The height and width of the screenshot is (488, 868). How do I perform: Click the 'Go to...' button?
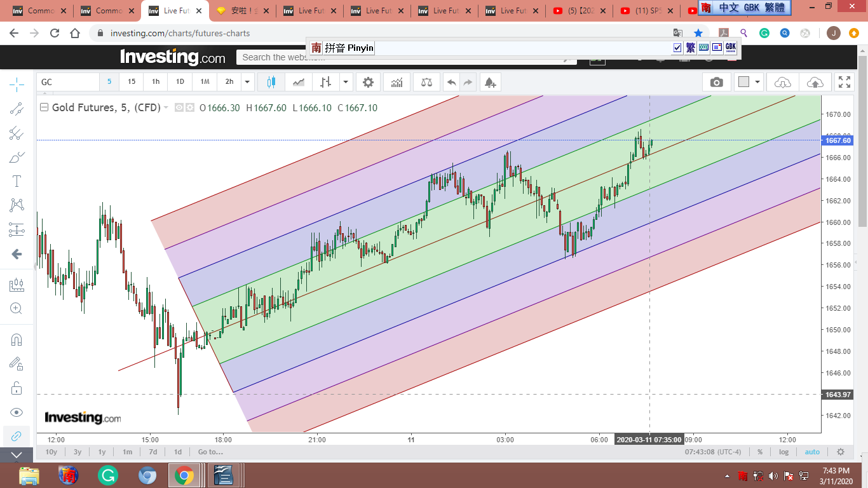click(210, 452)
